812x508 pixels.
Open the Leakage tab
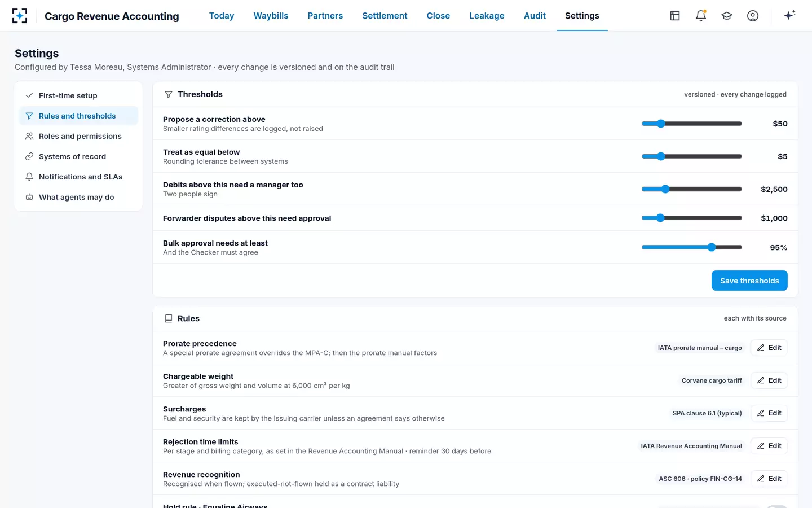487,16
